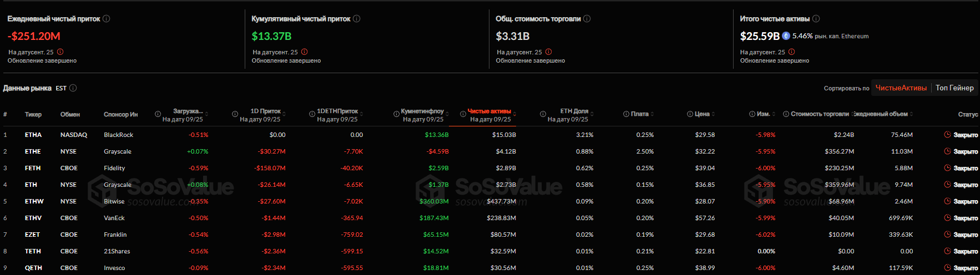Click info icon of 1D Приток column
This screenshot has height=275, width=980.
click(235, 114)
